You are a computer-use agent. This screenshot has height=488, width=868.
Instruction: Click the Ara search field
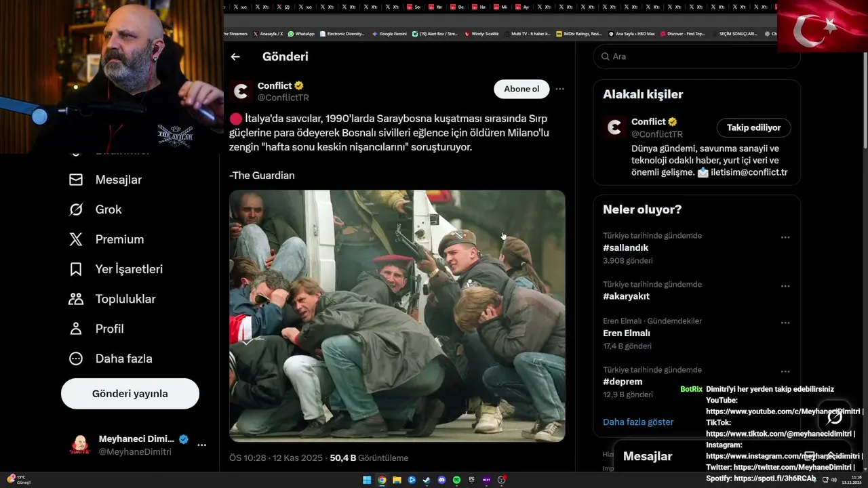tap(697, 56)
